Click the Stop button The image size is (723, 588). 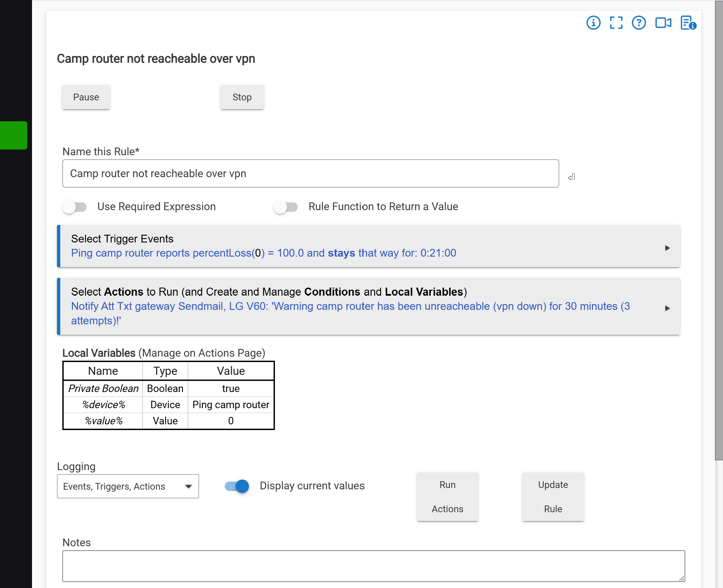tap(242, 97)
